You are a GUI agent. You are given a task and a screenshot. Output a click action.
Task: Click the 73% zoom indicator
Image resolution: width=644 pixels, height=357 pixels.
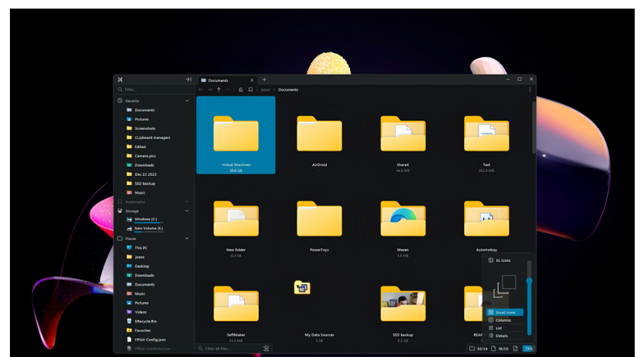click(528, 348)
